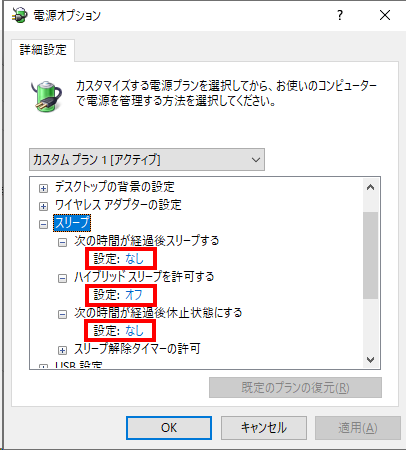Viewport: 406px width, 450px height.
Task: Click the scrollbar down arrow
Action: [370, 360]
